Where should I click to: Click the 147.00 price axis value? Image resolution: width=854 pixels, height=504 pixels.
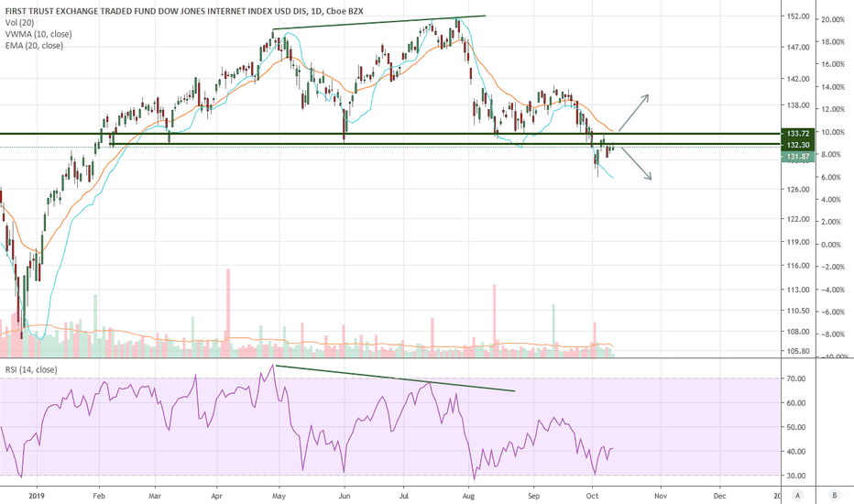(x=798, y=48)
